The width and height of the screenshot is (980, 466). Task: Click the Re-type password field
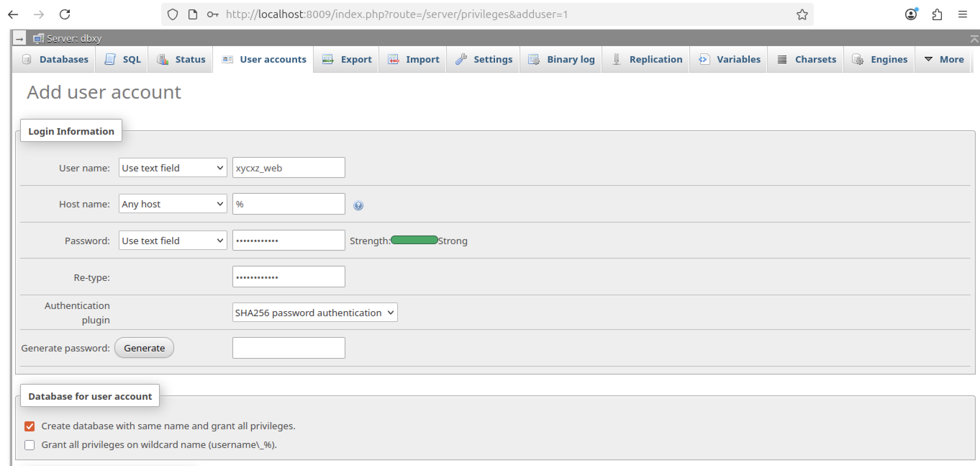[289, 277]
